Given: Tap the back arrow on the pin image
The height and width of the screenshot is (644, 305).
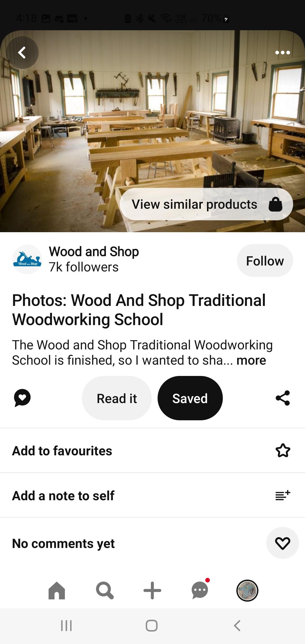Looking at the screenshot, I should (x=22, y=53).
